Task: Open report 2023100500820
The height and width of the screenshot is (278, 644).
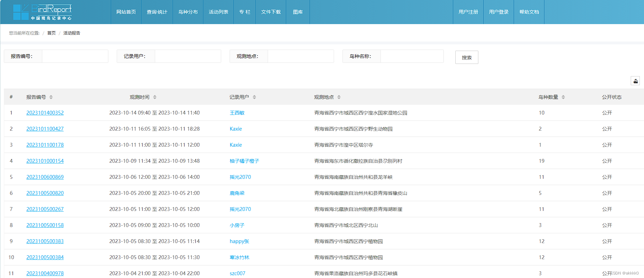Action: coord(45,193)
